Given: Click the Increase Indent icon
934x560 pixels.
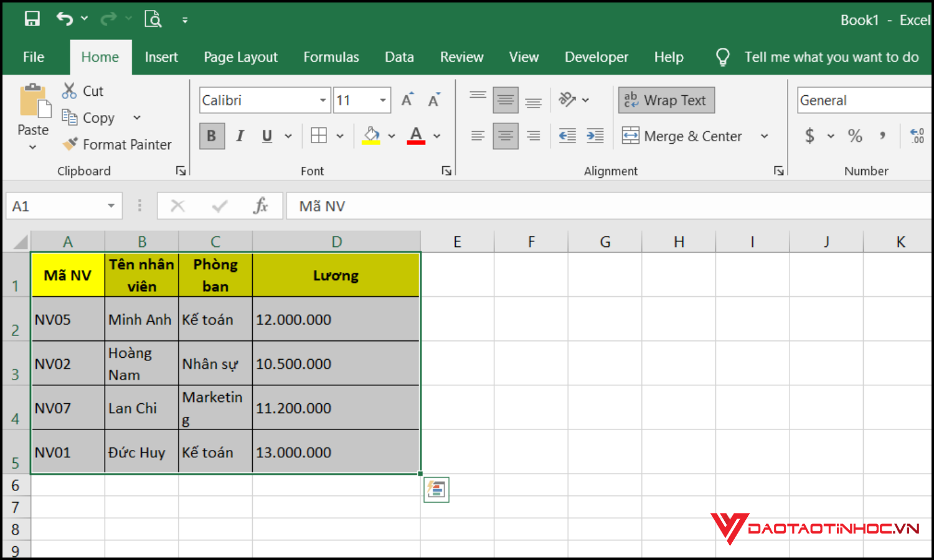Looking at the screenshot, I should click(x=595, y=136).
